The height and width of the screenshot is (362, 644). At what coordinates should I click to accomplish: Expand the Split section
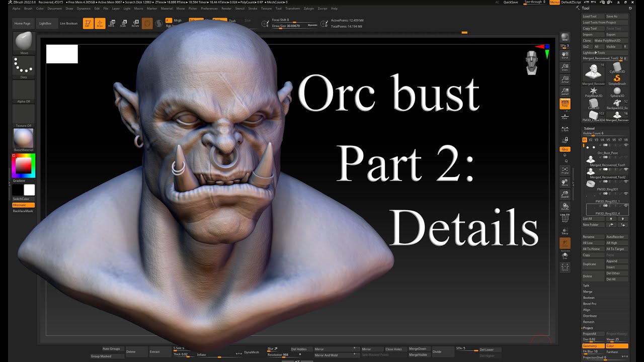[x=586, y=286]
